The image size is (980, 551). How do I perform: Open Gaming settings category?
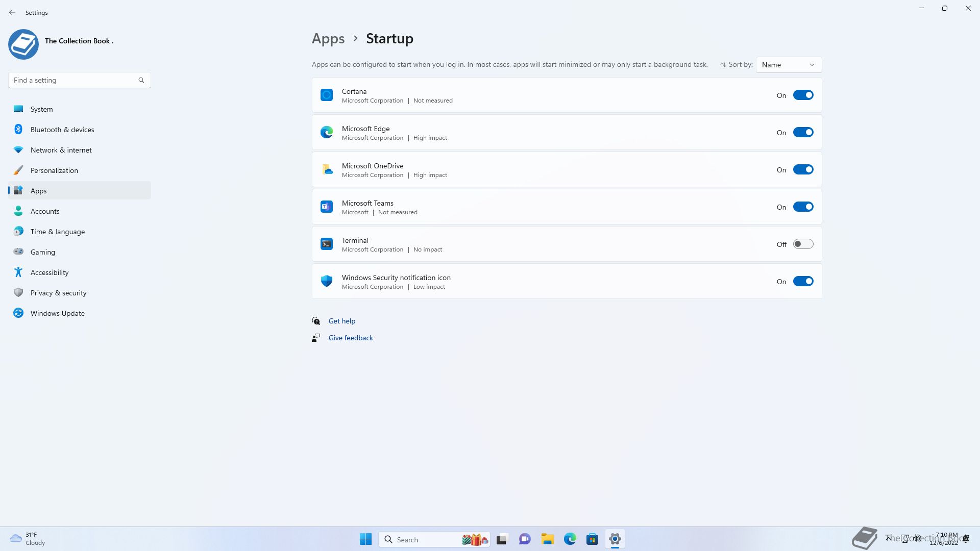tap(80, 252)
